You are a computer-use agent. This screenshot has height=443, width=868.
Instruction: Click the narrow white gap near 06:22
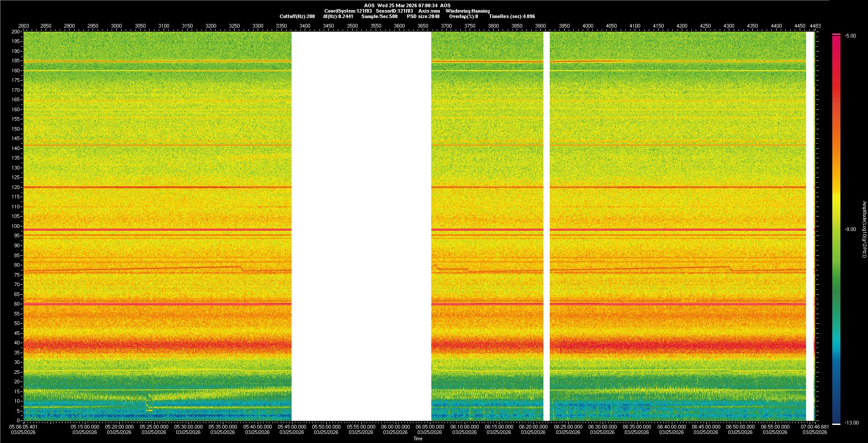(546, 226)
